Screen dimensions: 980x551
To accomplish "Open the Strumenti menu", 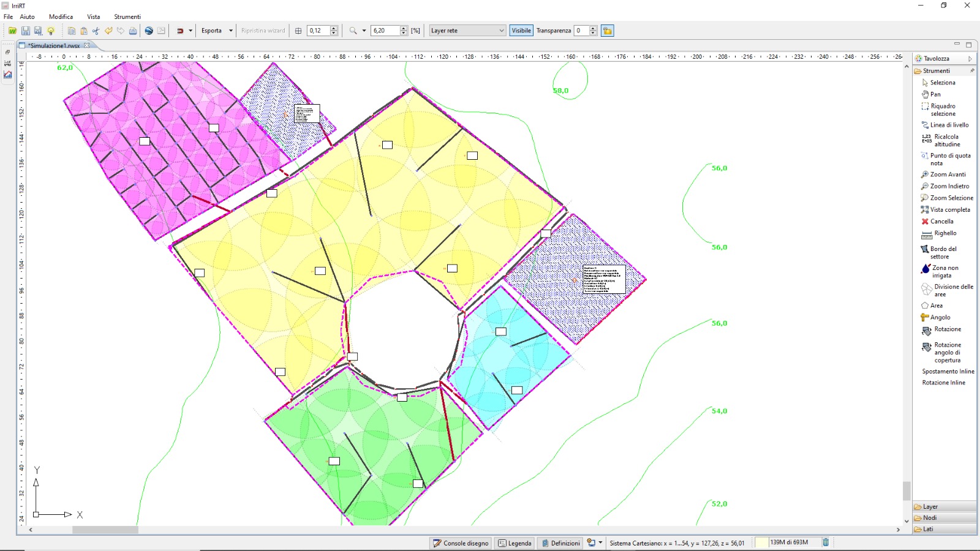I will (127, 17).
